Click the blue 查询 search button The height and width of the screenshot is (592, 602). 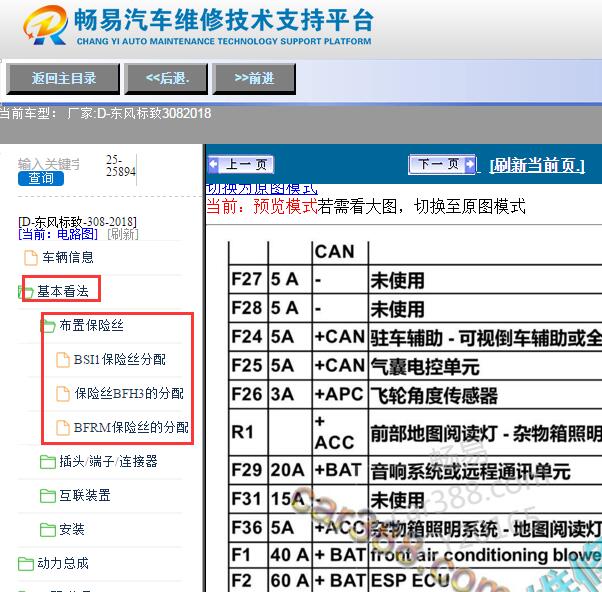tap(41, 178)
